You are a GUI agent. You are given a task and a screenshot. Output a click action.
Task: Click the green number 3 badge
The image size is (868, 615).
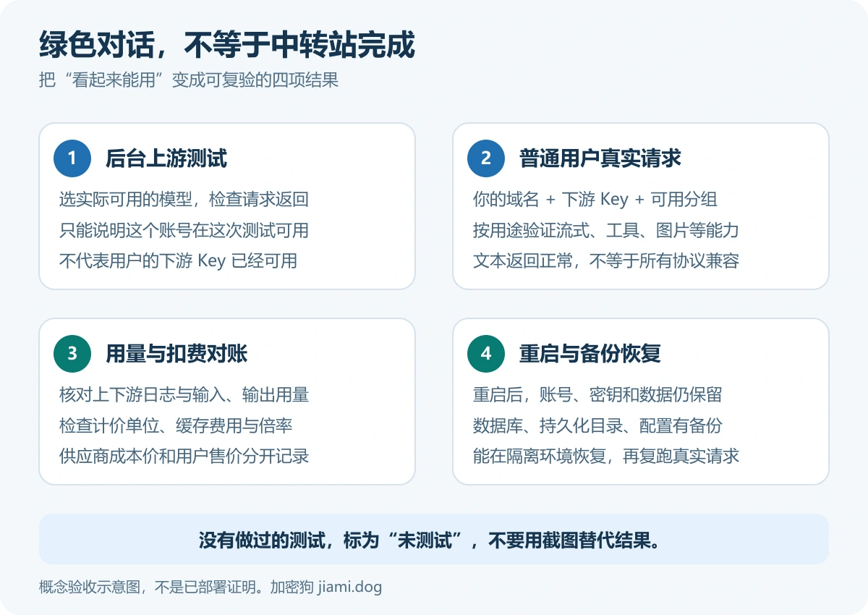(x=72, y=354)
